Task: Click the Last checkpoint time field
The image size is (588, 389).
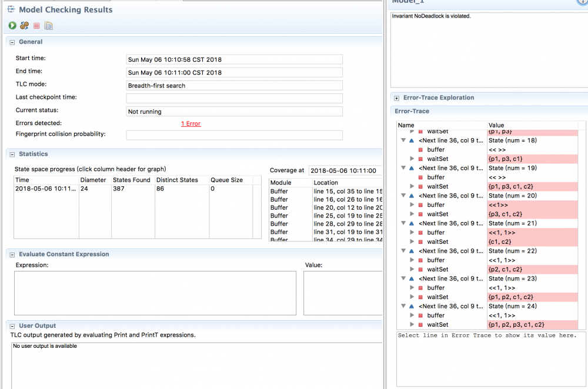Action: coord(235,99)
